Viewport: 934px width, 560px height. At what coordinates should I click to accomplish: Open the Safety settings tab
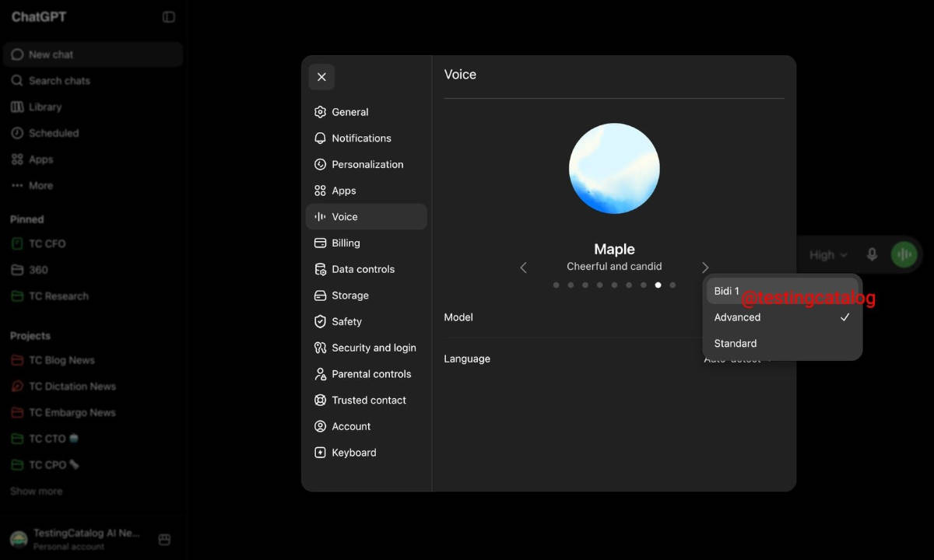(x=367, y=321)
